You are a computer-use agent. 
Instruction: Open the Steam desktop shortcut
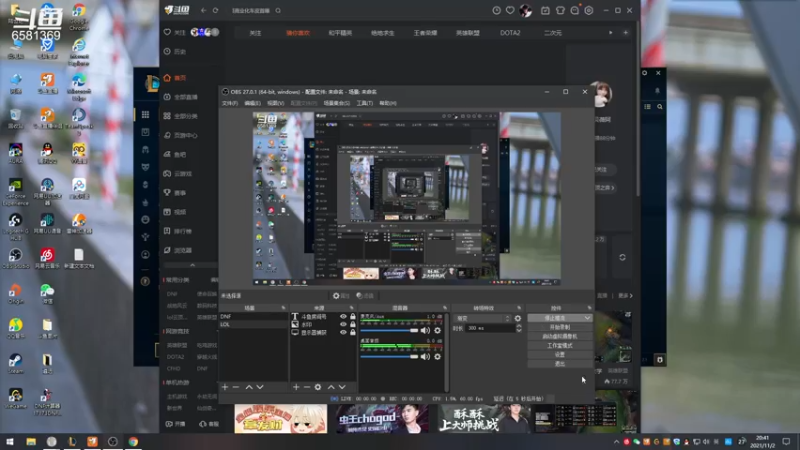(15, 363)
